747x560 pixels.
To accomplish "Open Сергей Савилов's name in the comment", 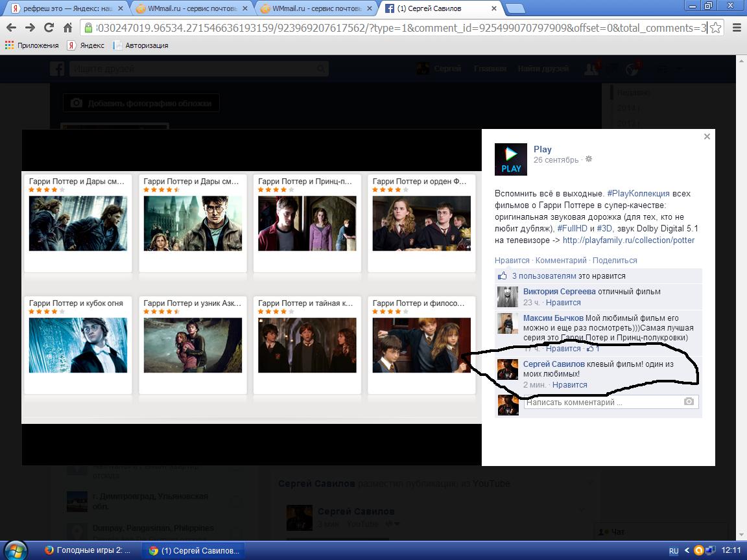I will [x=554, y=364].
